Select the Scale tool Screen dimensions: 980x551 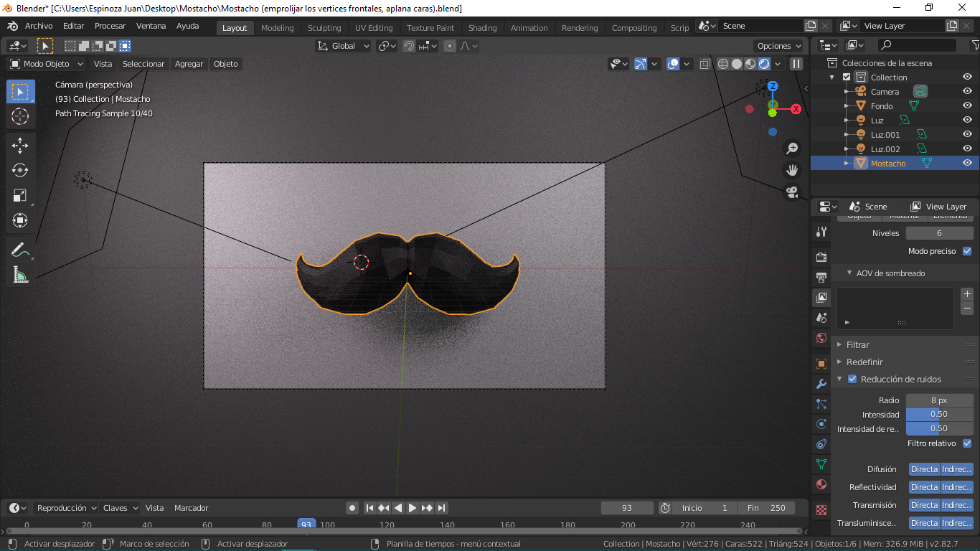(20, 195)
